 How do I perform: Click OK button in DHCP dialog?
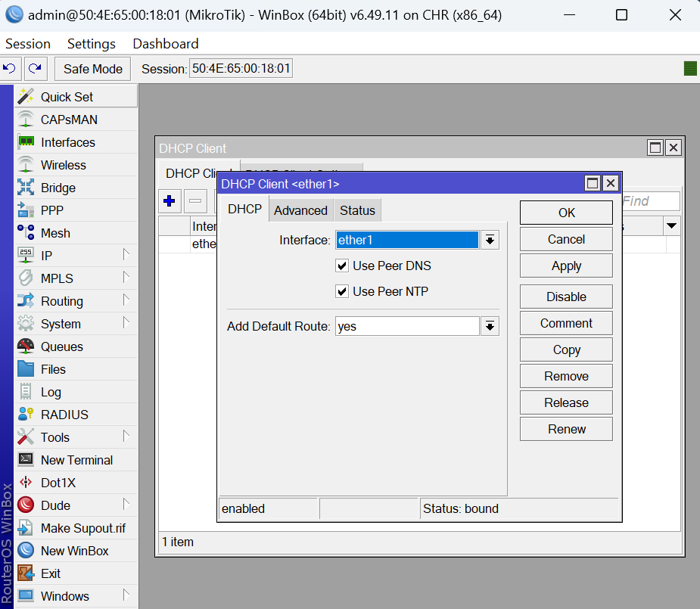click(566, 213)
